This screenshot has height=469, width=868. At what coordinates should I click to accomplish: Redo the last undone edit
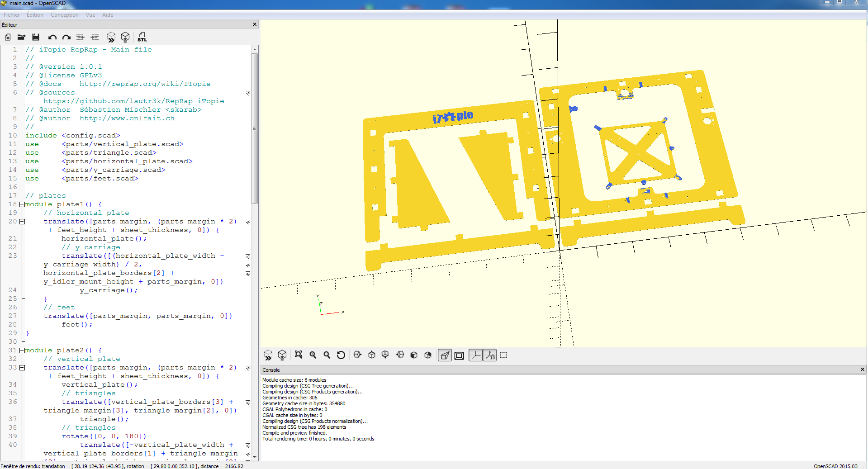(x=66, y=37)
